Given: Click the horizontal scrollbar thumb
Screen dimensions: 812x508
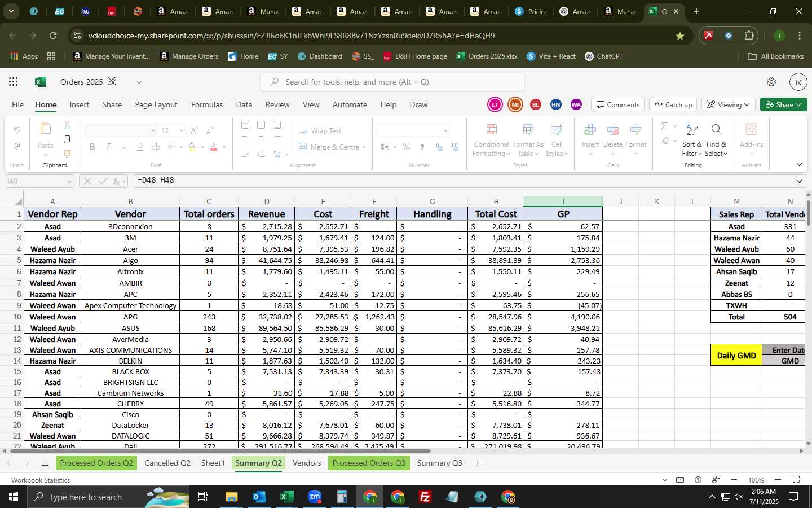Looking at the screenshot, I should (219, 451).
